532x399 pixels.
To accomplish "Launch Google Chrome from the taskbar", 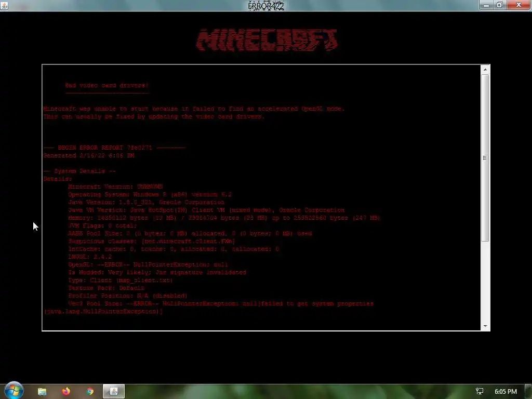I will point(90,392).
